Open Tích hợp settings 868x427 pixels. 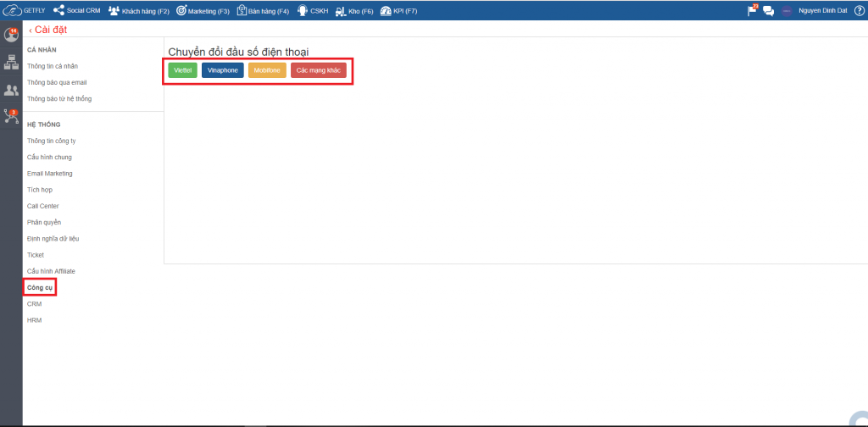point(40,190)
